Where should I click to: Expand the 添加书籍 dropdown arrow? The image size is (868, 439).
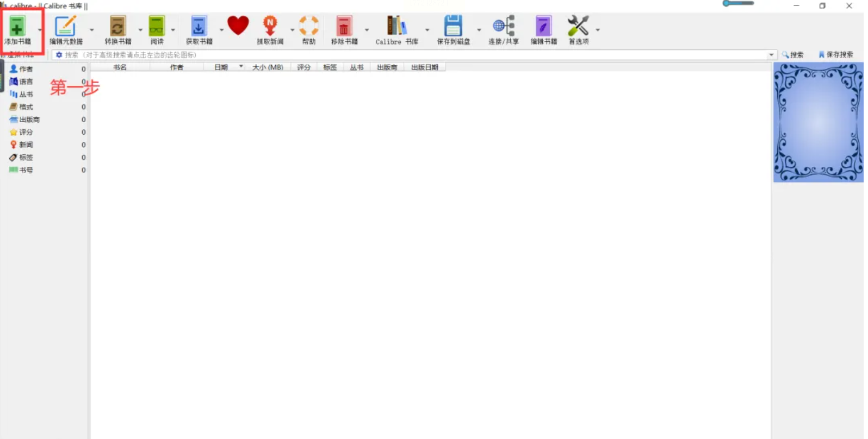(x=40, y=30)
